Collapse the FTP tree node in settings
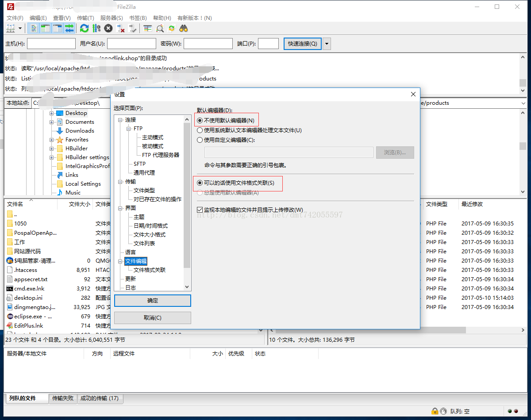 129,129
